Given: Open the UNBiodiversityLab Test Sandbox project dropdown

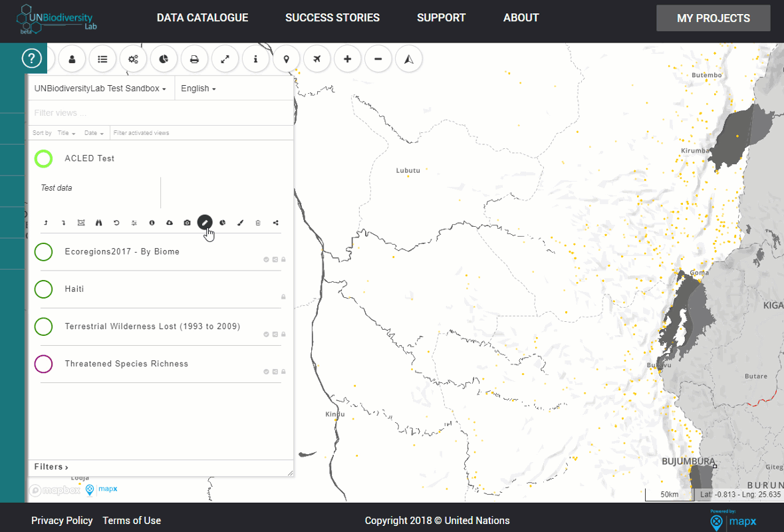Looking at the screenshot, I should [100, 88].
